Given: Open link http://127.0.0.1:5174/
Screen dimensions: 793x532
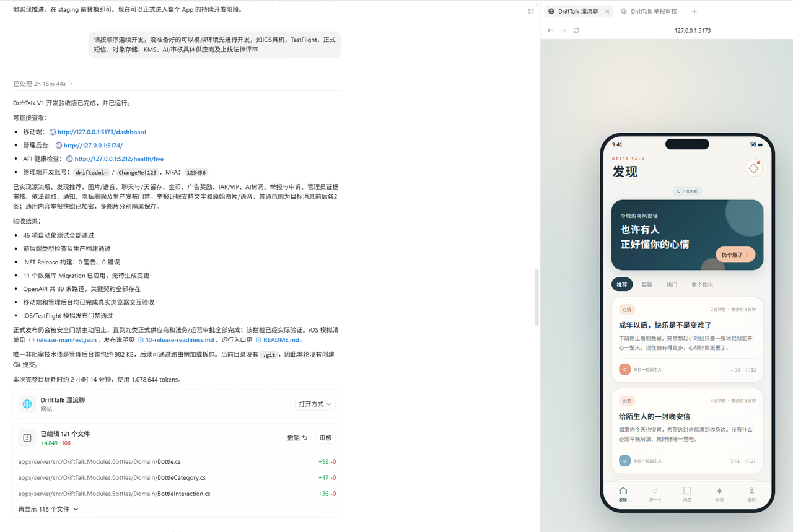Looking at the screenshot, I should (93, 146).
